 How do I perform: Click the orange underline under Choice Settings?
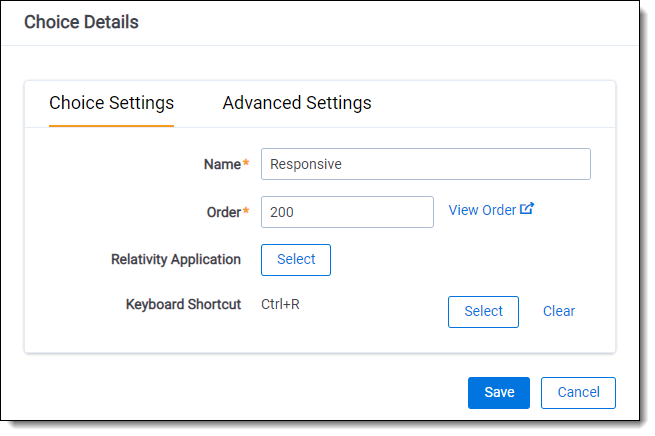coord(111,126)
